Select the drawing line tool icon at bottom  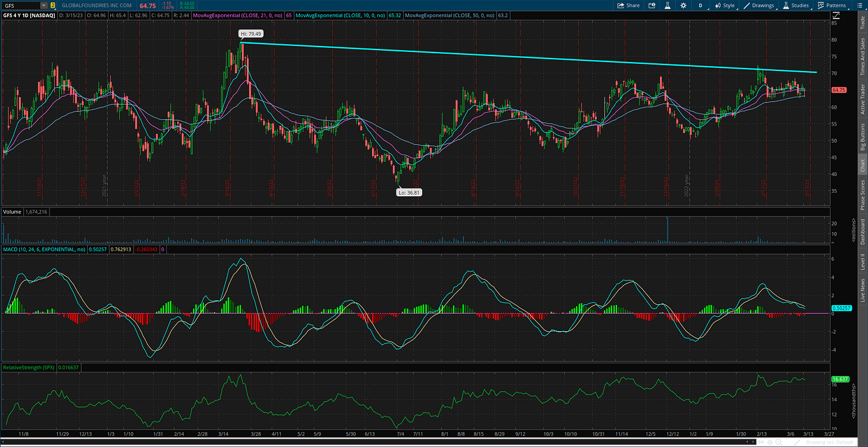(x=798, y=443)
